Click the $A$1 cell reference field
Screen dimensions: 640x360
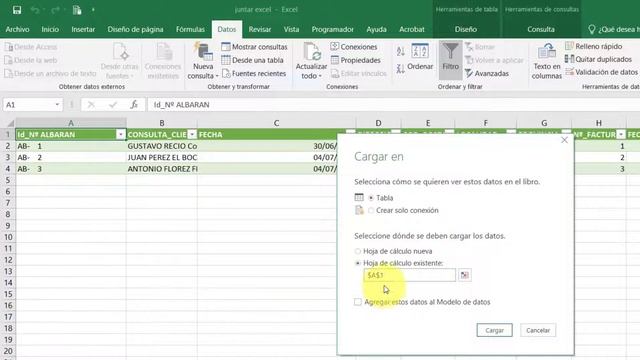409,275
